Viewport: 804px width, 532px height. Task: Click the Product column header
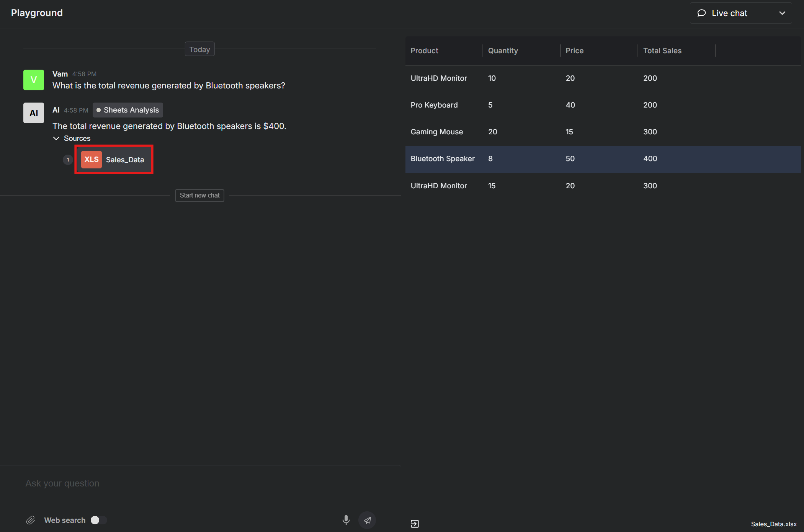pos(424,51)
